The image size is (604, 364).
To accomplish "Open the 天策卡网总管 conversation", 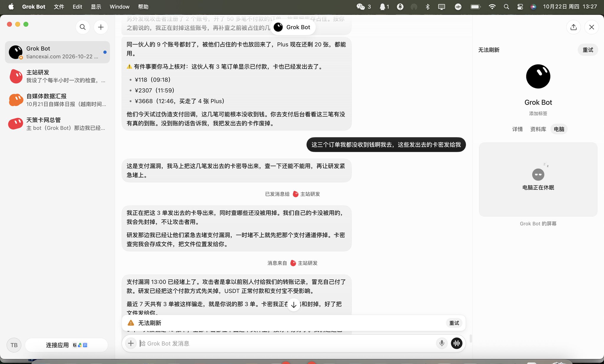I will 57,124.
